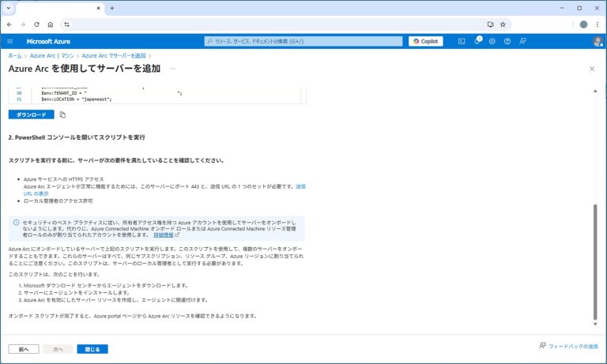Open the 詳細情報 link

(x=166, y=235)
